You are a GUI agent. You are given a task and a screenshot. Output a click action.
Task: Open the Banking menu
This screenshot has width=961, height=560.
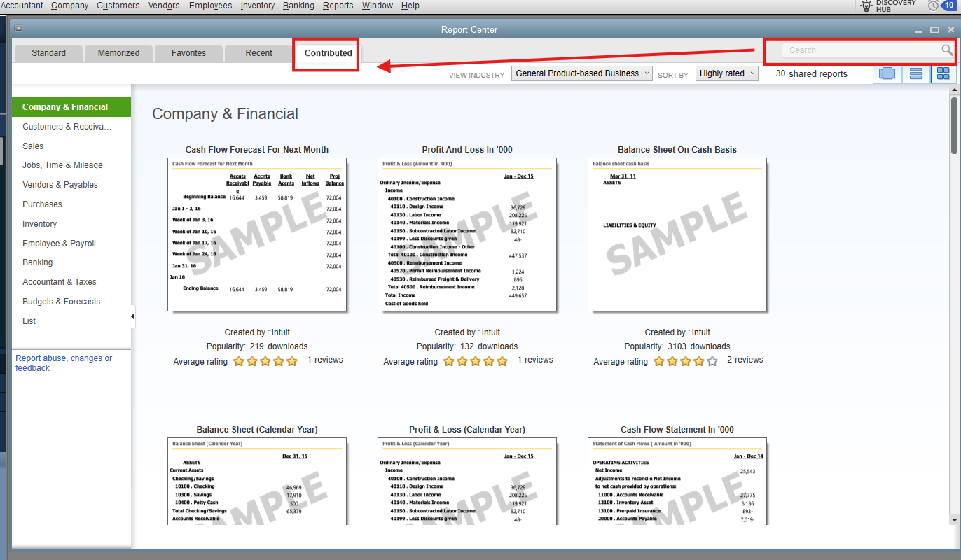[299, 6]
